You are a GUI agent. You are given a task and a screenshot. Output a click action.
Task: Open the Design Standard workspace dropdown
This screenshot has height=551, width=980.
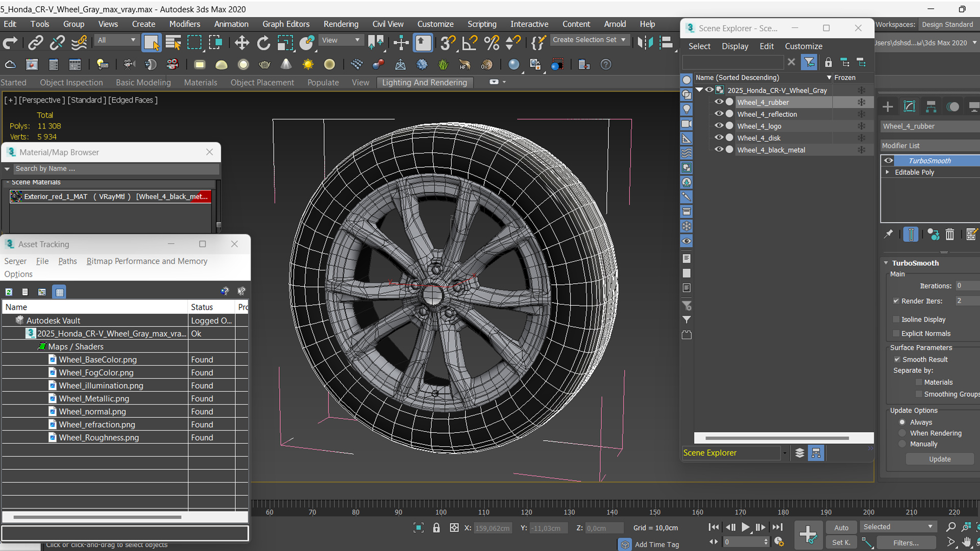(948, 24)
